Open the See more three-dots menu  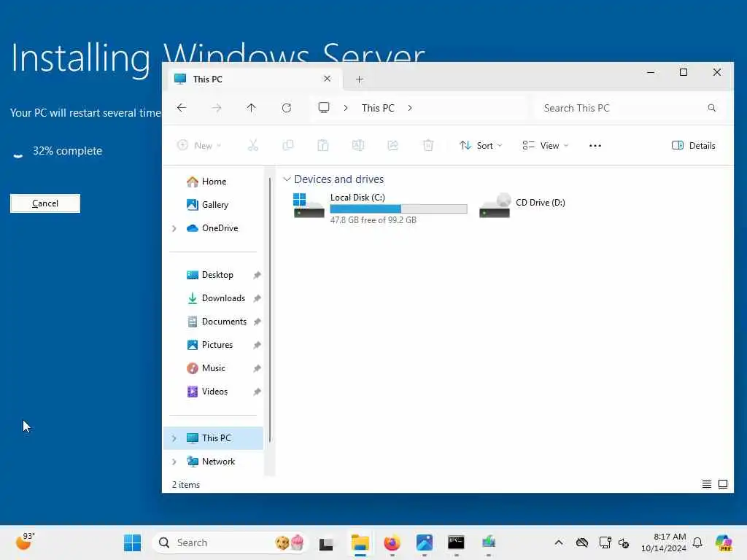[595, 146]
